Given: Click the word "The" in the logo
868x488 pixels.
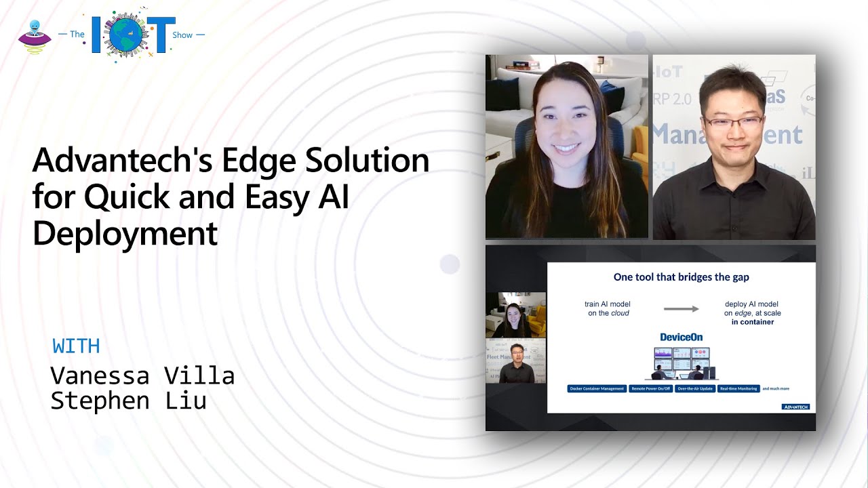Looking at the screenshot, I should coord(77,34).
